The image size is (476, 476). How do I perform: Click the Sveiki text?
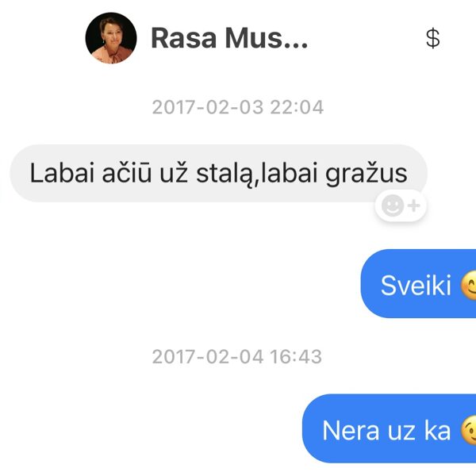416,285
